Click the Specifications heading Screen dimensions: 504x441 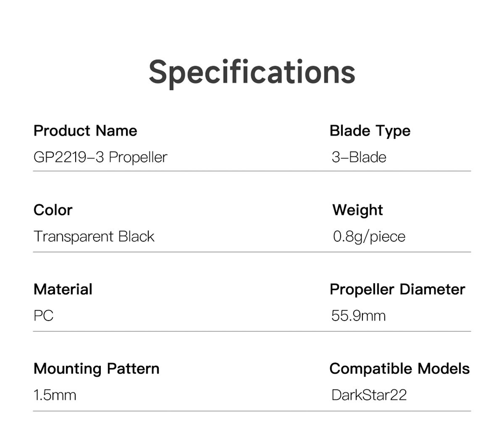pyautogui.click(x=252, y=72)
